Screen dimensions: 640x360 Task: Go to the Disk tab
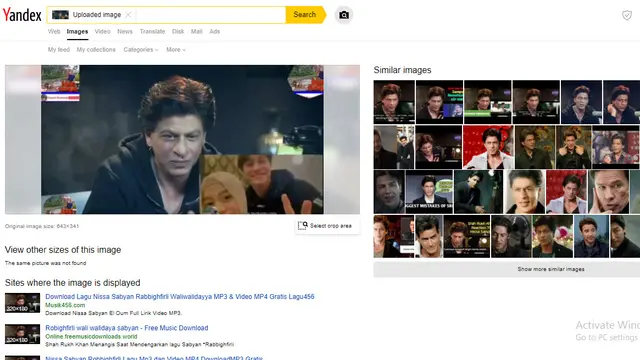tap(178, 31)
